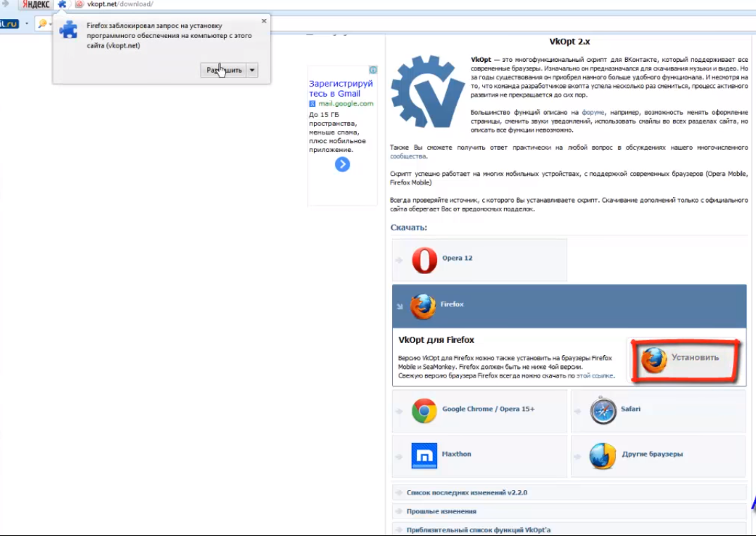The width and height of the screenshot is (756, 536).
Task: Expand Приблизительный список функций VkOpt'a
Action: point(569,529)
